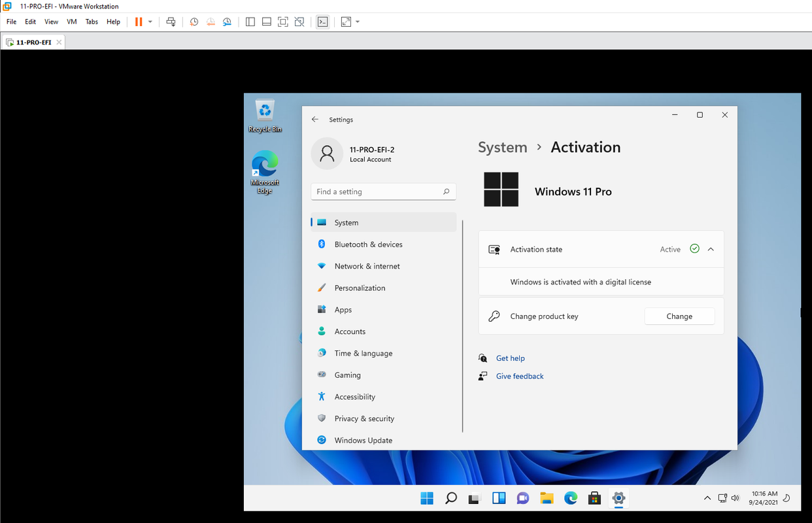Select the 11-PRO-EFI tab
Screen dimensions: 812x523
click(33, 42)
